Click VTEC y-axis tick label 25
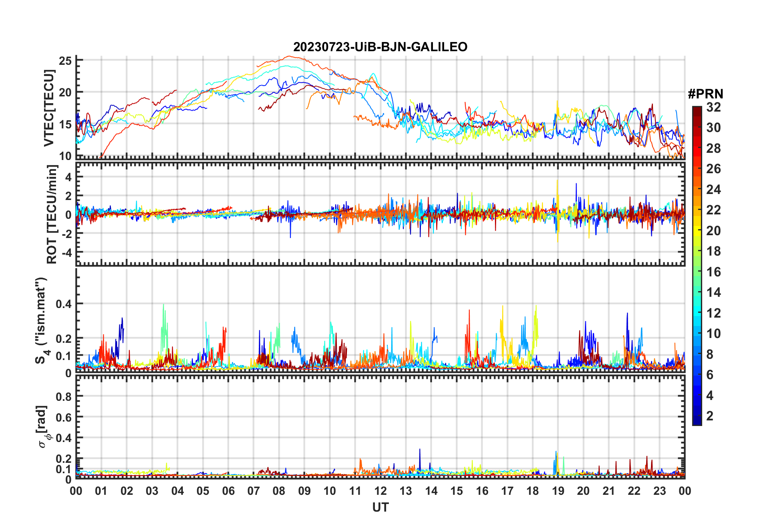This screenshot has height=532, width=761. coord(65,61)
